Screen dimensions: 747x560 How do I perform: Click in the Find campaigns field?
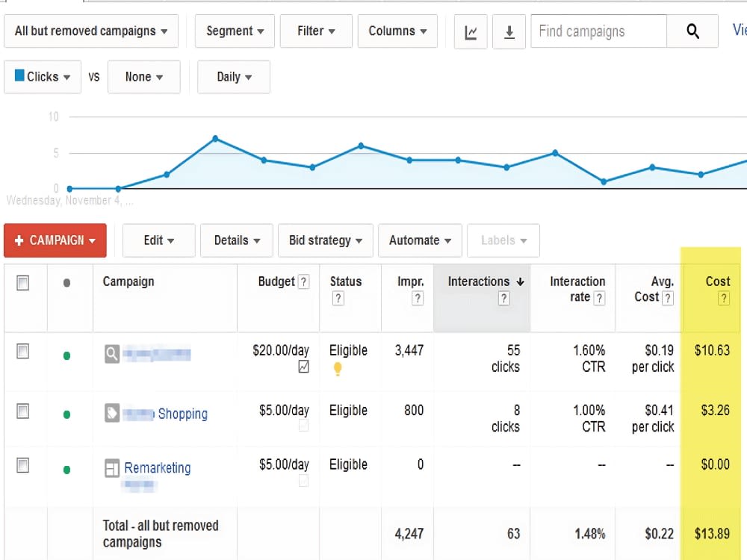[599, 31]
